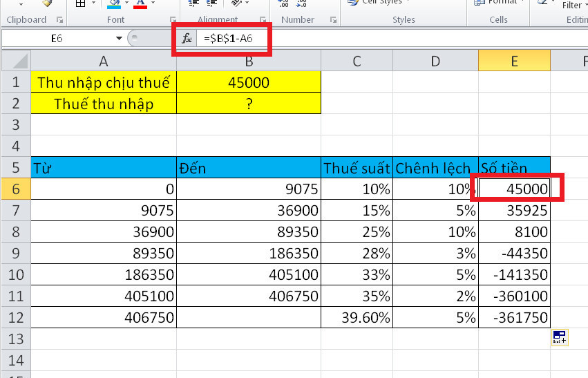Select cell C7 containing 15%
The height and width of the screenshot is (378, 588).
(x=357, y=210)
